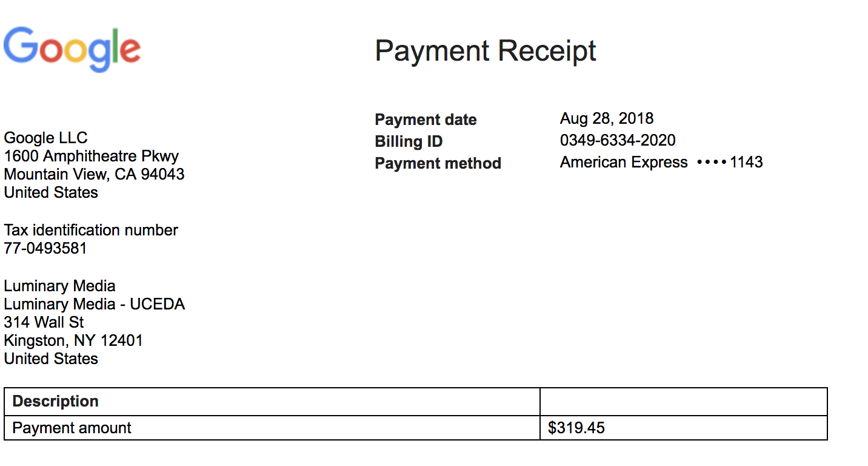Viewport: 868px width, 466px height.
Task: Click American Express card ending 1143
Action: 661,162
